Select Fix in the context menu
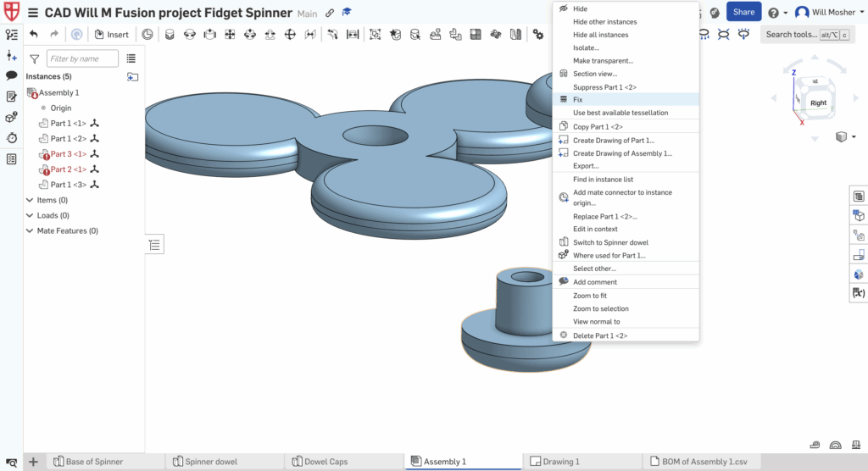Image resolution: width=868 pixels, height=471 pixels. (578, 100)
